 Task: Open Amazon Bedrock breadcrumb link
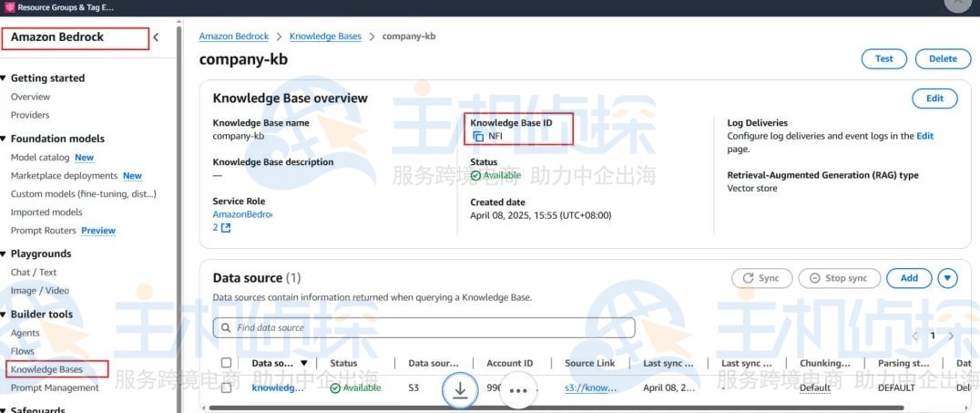tap(234, 36)
